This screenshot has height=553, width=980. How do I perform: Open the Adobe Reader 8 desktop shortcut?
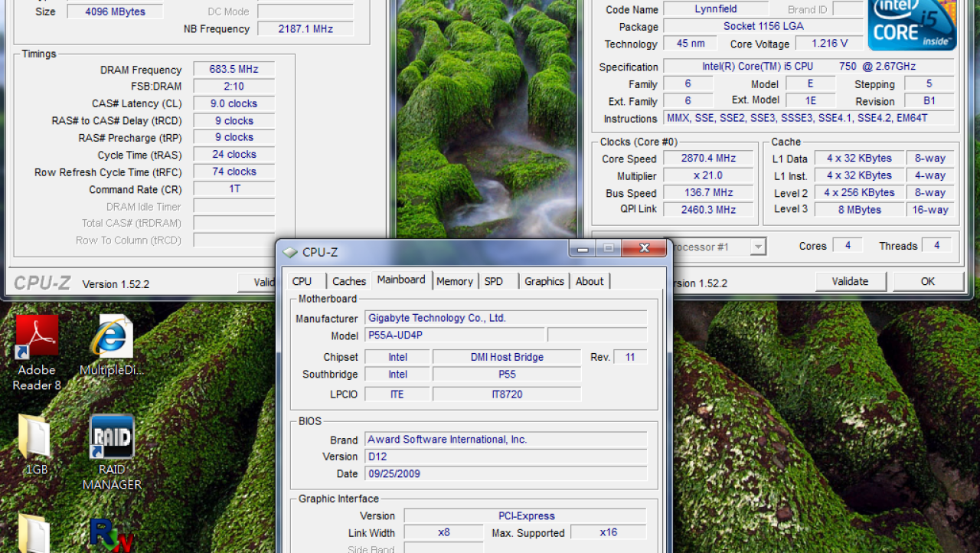point(37,353)
